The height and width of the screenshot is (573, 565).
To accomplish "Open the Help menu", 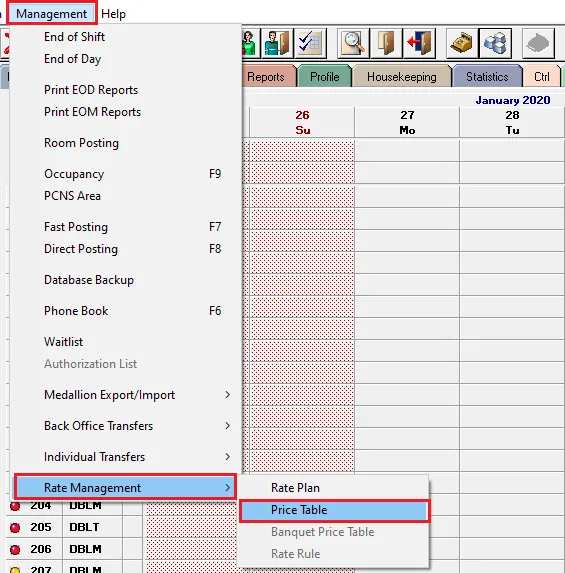I will 113,14.
